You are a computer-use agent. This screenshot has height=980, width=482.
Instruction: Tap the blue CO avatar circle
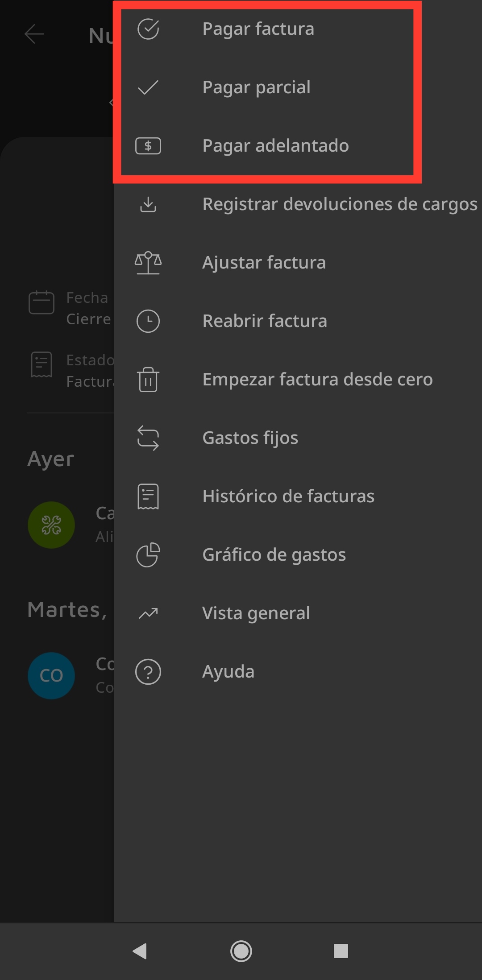coord(51,675)
